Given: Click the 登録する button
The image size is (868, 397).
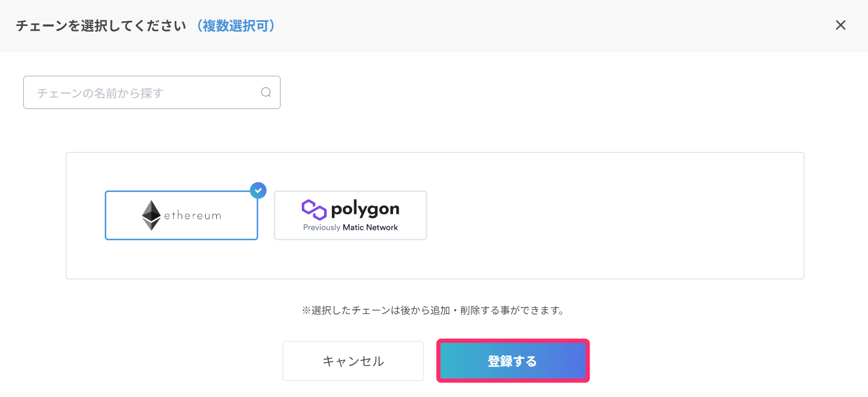Looking at the screenshot, I should (513, 361).
